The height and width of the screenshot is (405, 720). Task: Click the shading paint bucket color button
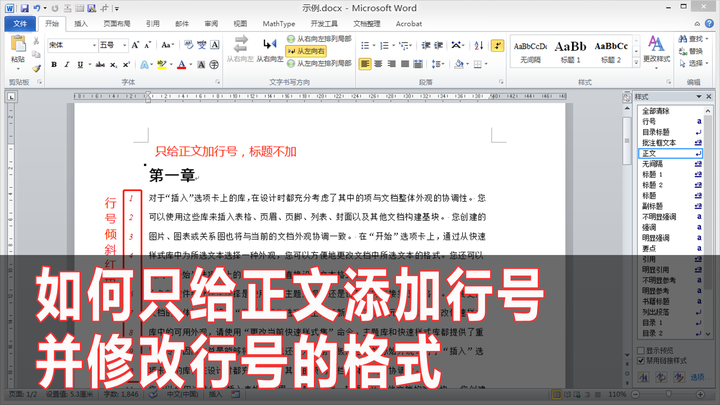[459, 64]
